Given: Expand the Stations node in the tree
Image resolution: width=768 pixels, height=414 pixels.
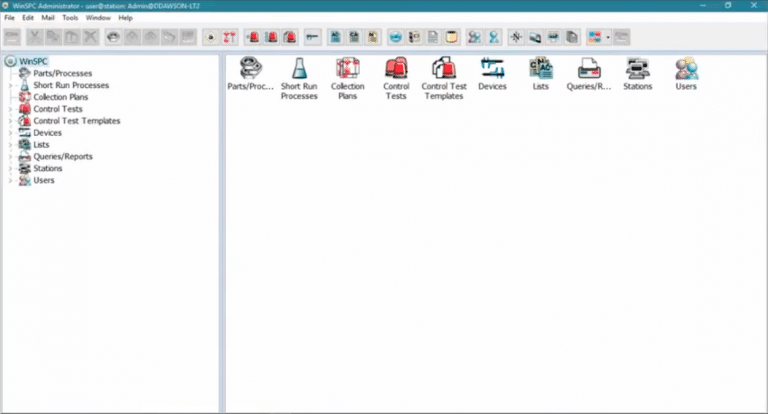Looking at the screenshot, I should [x=11, y=169].
